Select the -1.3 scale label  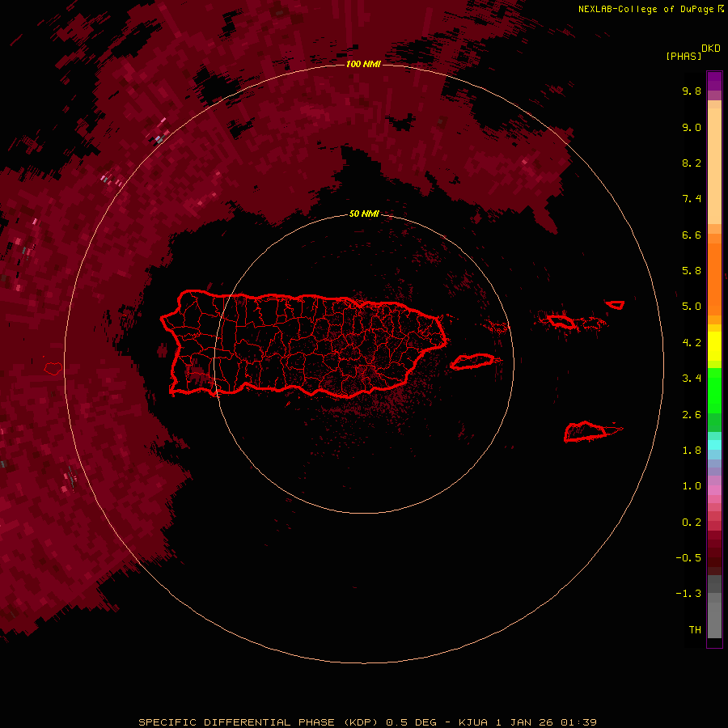(x=688, y=594)
